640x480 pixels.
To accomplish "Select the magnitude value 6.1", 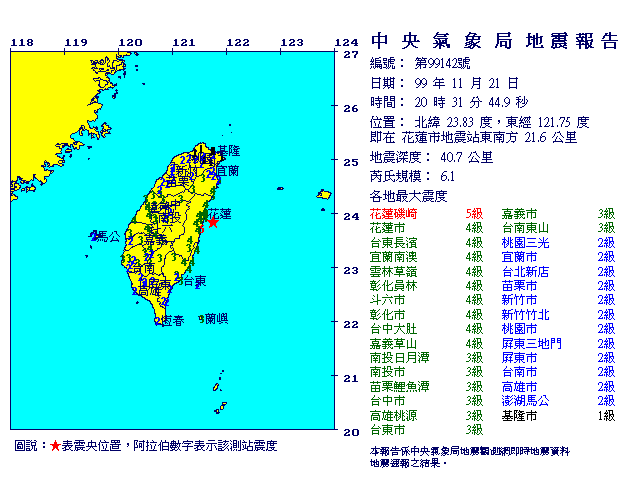I will point(447,176).
